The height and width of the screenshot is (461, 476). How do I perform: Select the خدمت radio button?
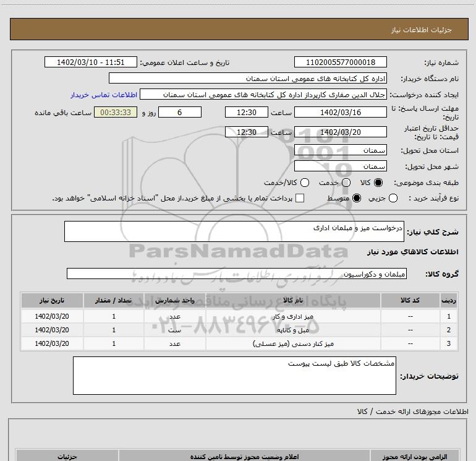tap(346, 183)
